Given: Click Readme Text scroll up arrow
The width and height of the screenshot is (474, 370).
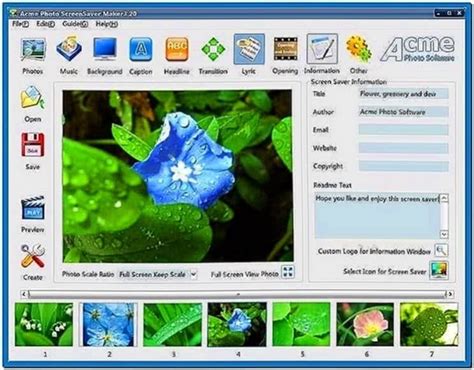Looking at the screenshot, I should pyautogui.click(x=444, y=199).
